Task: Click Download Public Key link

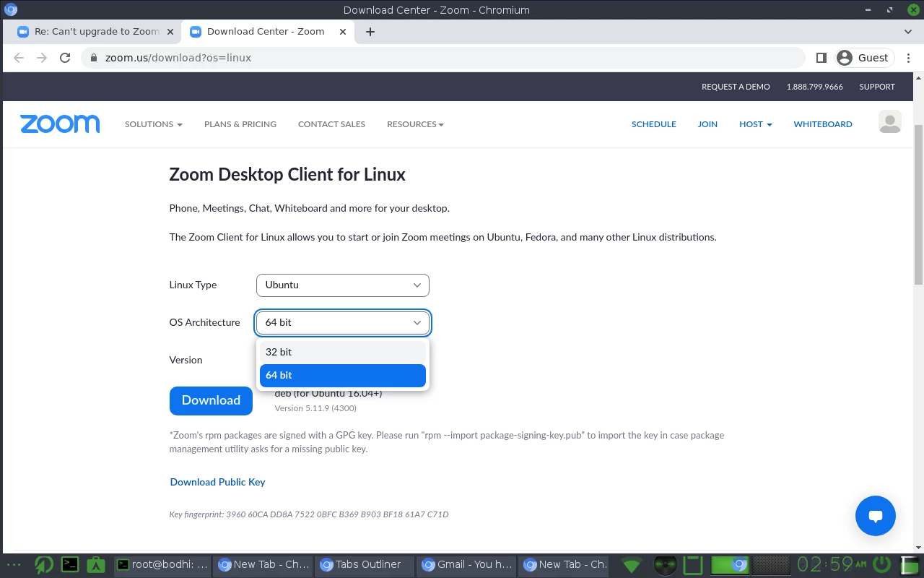Action: click(217, 482)
